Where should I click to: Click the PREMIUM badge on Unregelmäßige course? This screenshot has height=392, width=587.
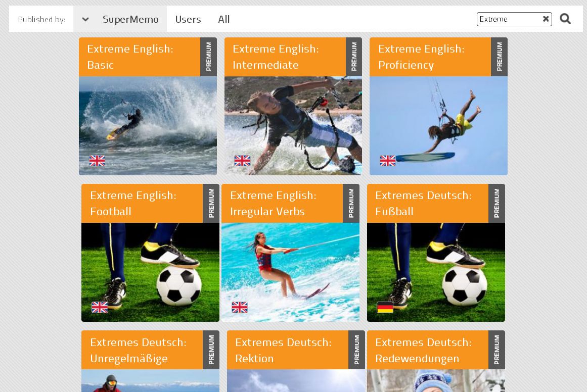[211, 350]
